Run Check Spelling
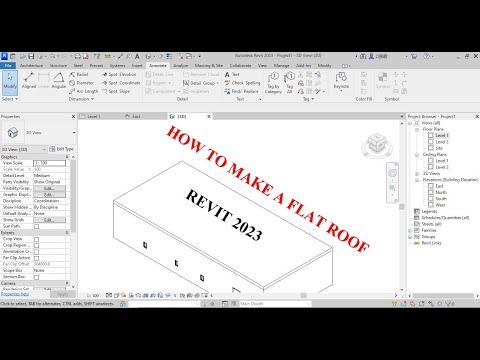480x360 pixels. tap(242, 83)
